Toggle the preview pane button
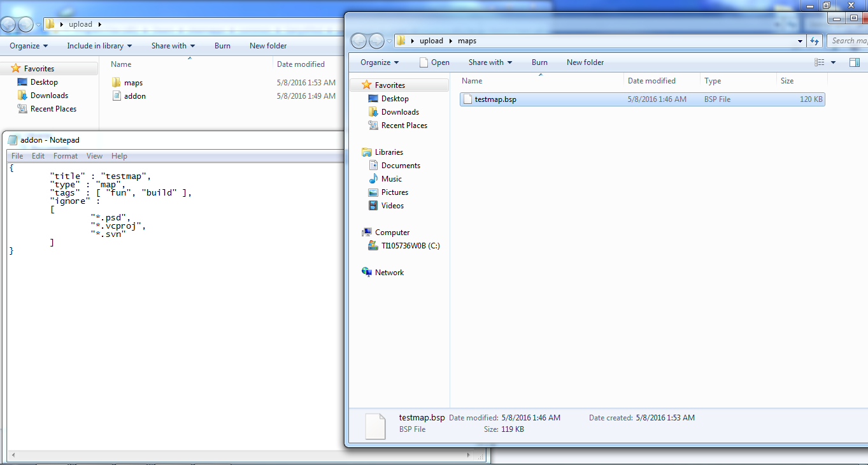Viewport: 868px width, 465px height. coord(855,62)
